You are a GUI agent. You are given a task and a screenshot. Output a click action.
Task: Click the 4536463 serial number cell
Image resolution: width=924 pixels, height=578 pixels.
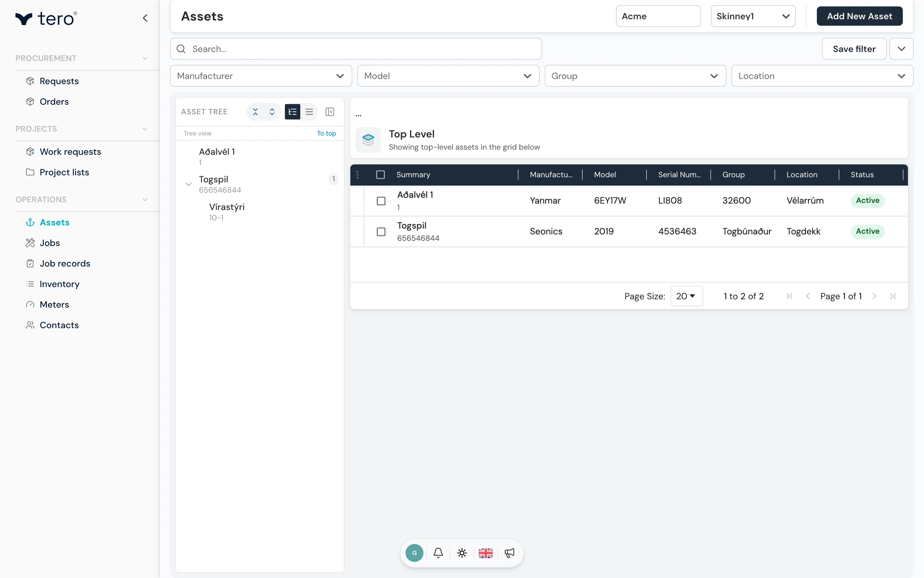677,231
